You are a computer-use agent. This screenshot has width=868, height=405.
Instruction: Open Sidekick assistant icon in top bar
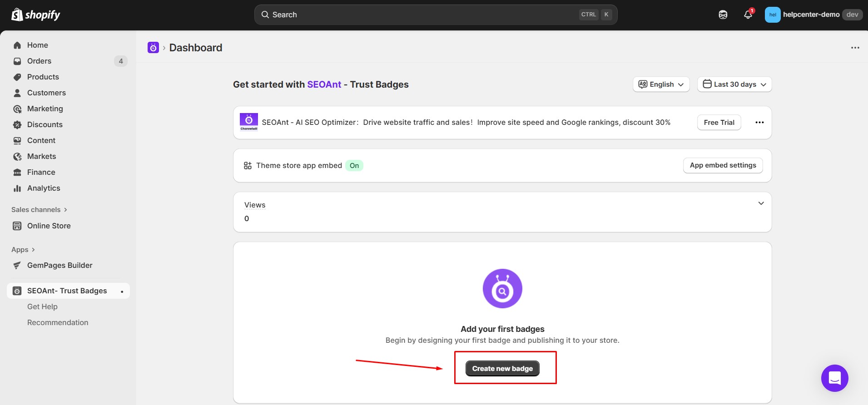point(723,15)
